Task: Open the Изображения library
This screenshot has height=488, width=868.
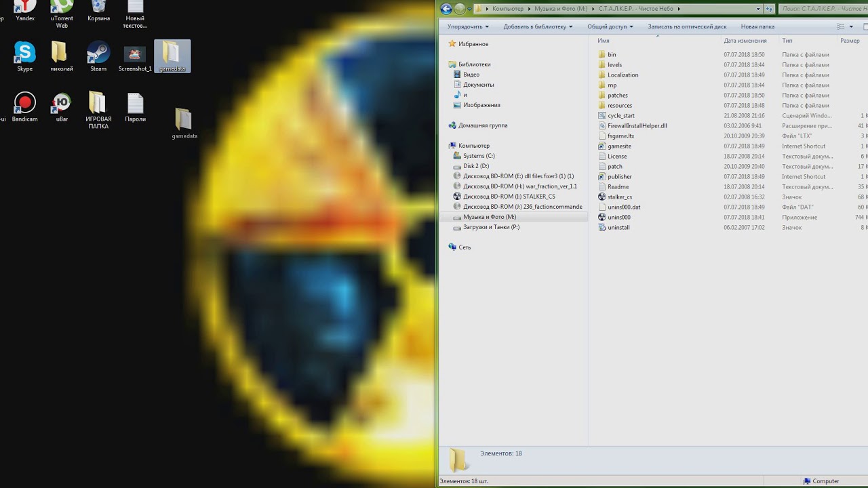Action: 477,105
